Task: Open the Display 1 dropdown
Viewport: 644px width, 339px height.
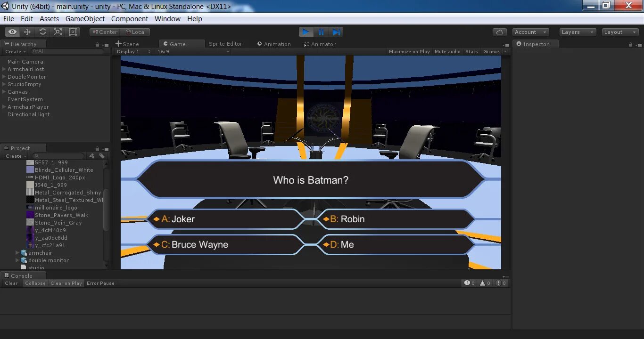Action: coord(133,52)
